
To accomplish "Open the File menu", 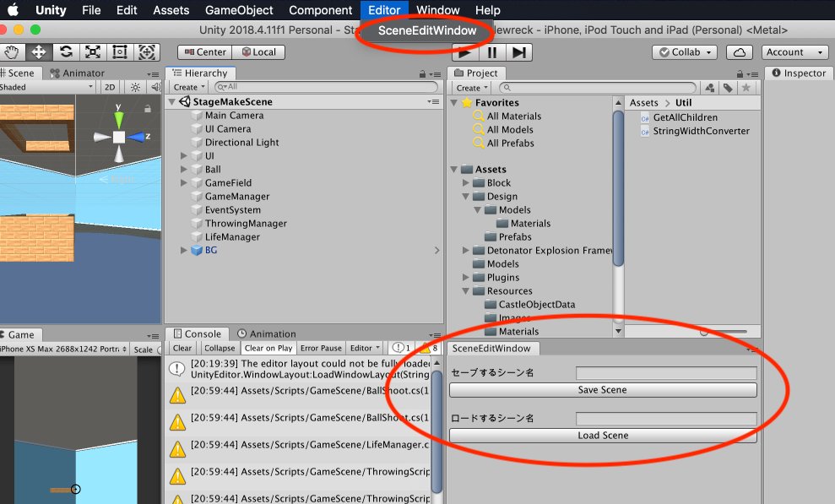I will tap(91, 10).
